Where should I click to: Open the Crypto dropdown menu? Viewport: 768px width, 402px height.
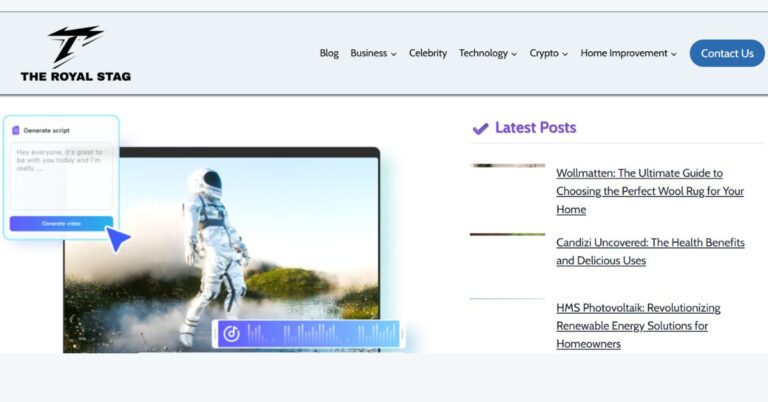[x=548, y=54]
